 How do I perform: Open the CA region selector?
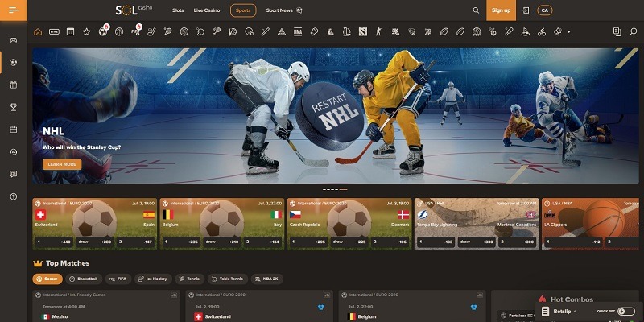point(545,10)
